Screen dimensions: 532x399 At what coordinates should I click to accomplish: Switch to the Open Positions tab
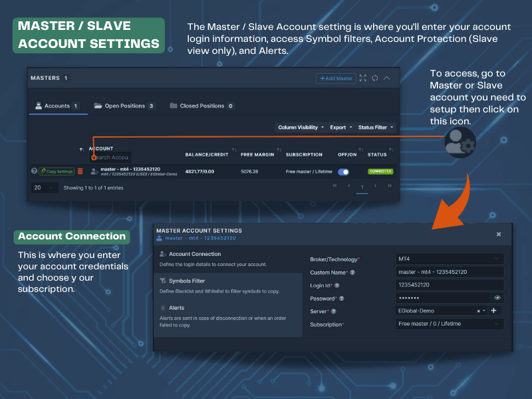[x=124, y=106]
